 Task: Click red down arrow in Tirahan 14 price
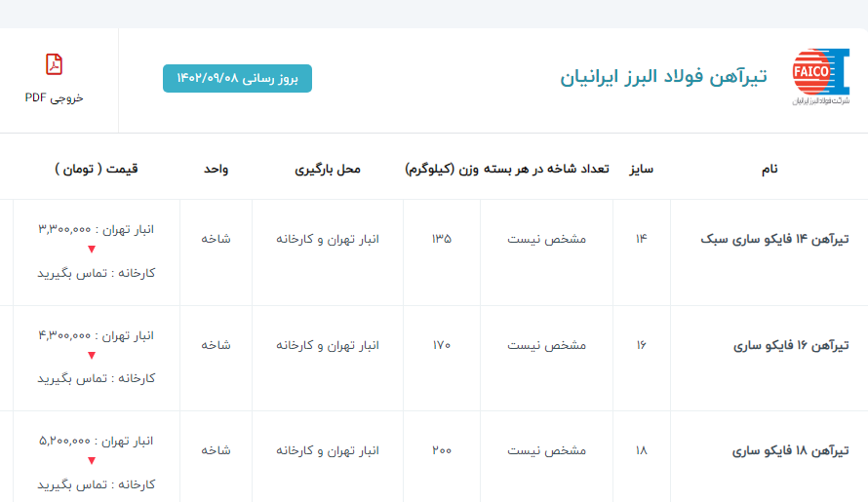point(92,251)
